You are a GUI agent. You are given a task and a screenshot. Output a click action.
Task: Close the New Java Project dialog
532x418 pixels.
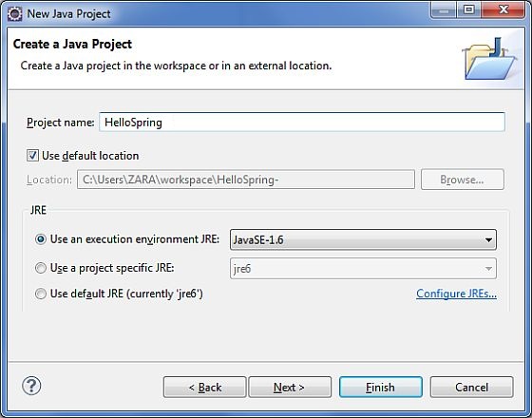(503, 10)
